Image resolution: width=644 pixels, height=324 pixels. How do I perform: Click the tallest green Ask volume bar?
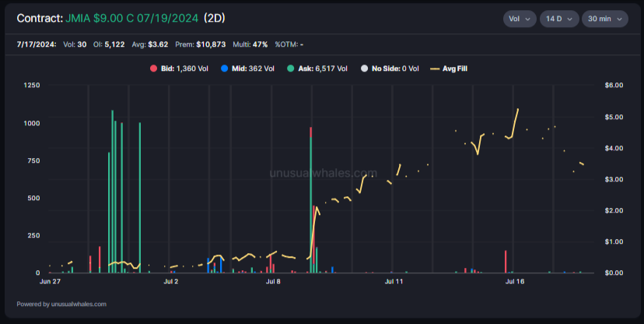point(112,192)
